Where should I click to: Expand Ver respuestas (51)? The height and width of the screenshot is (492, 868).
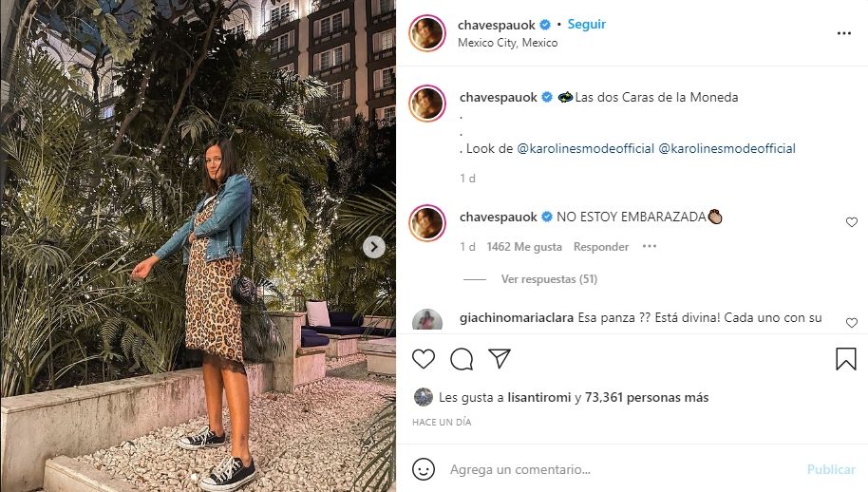tap(549, 279)
